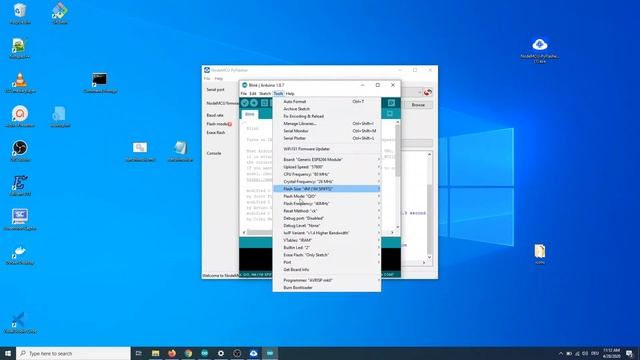Choose Fix Encoding & Reload
The width and height of the screenshot is (640, 360).
[x=327, y=116]
